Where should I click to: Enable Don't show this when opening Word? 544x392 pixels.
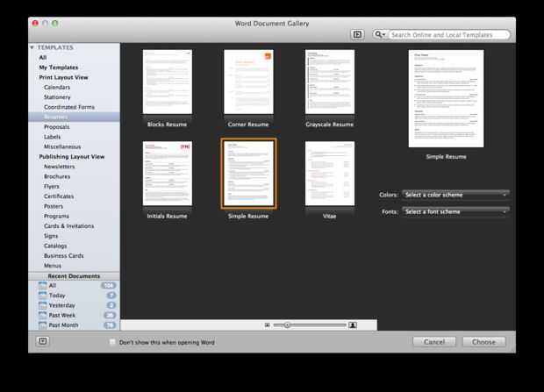point(112,342)
